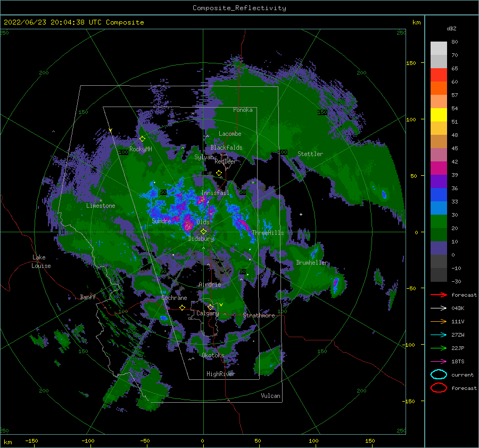Click the dBZ legend heading
Viewport: 479px width, 448px height.
tap(451, 28)
